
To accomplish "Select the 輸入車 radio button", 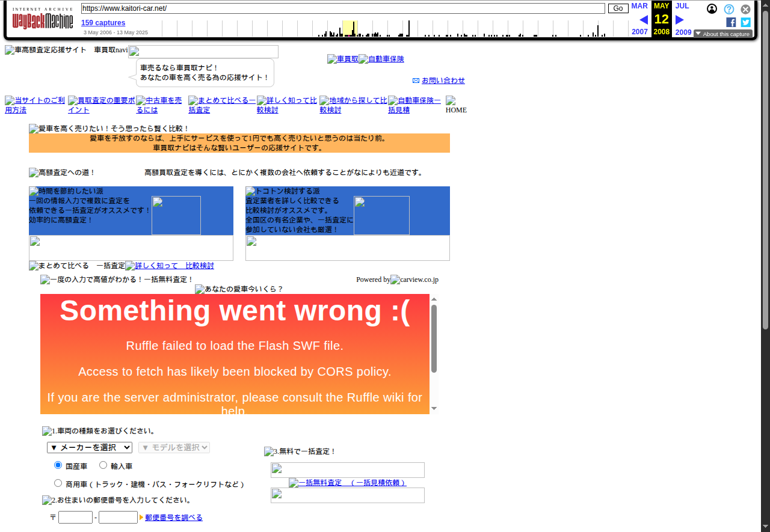I will click(103, 465).
